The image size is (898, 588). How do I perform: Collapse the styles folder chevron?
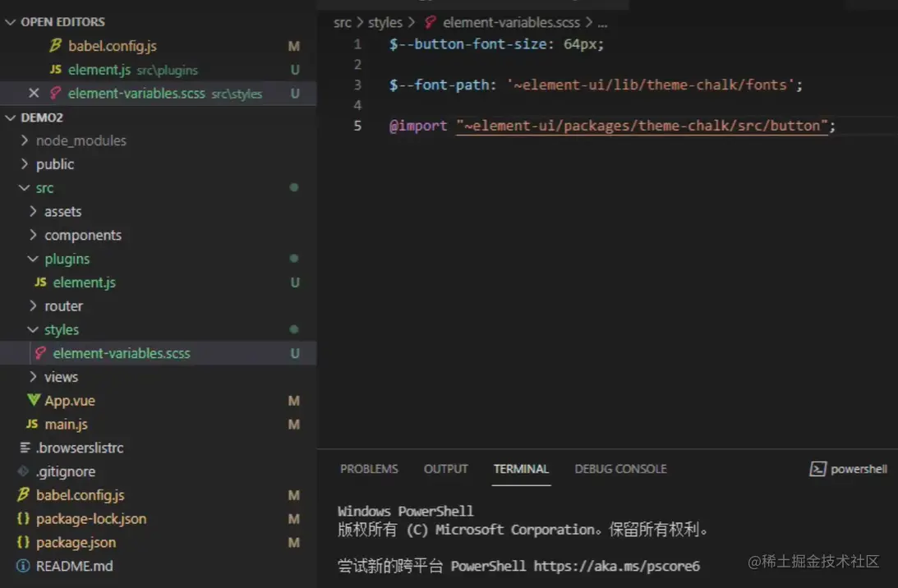(x=33, y=330)
